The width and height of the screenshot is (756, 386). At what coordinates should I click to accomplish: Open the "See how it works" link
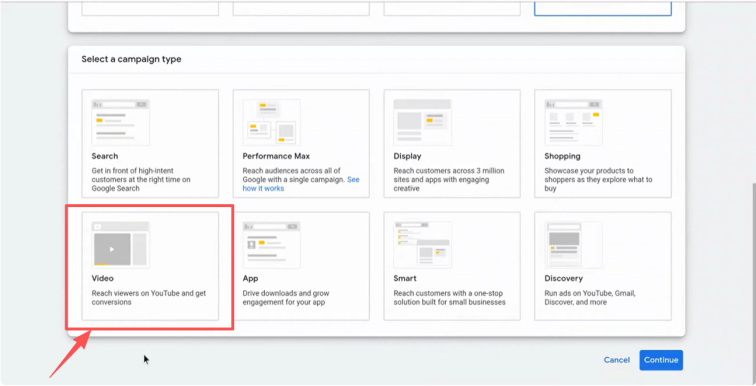pos(301,184)
